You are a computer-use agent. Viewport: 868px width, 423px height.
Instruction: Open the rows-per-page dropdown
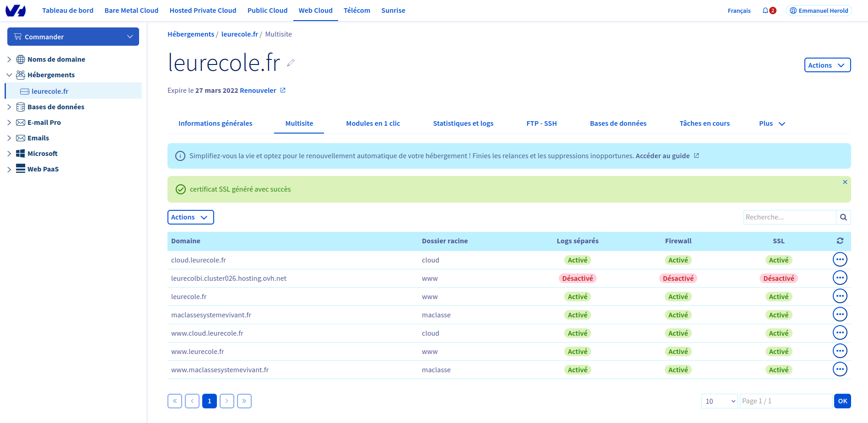pyautogui.click(x=719, y=401)
